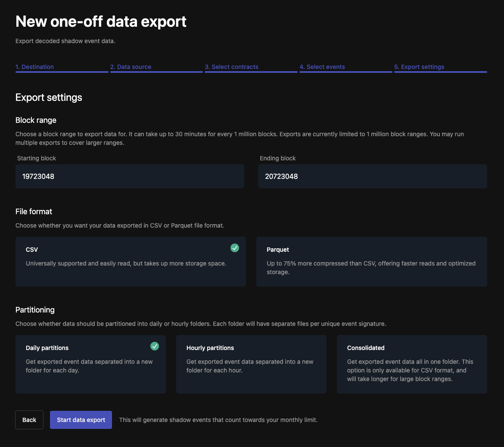Click the Starting block field label
The image size is (504, 447).
tap(37, 158)
